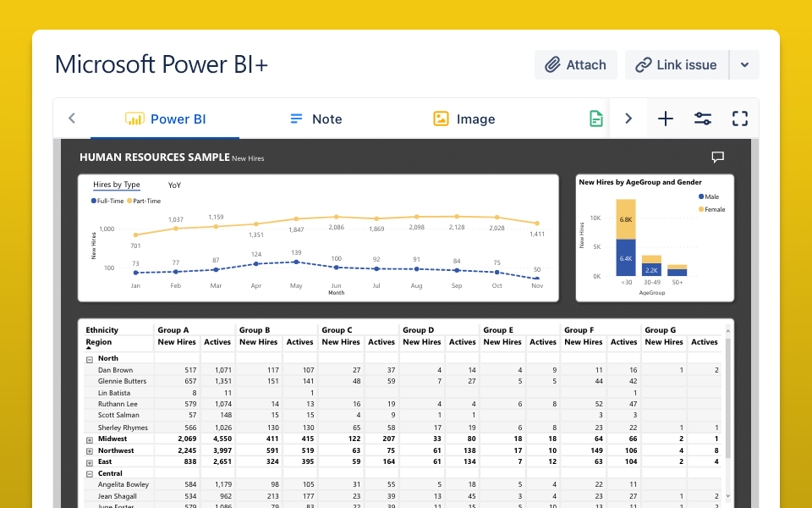The image size is (812, 508).
Task: Click the Group A column header
Action: [x=173, y=329]
